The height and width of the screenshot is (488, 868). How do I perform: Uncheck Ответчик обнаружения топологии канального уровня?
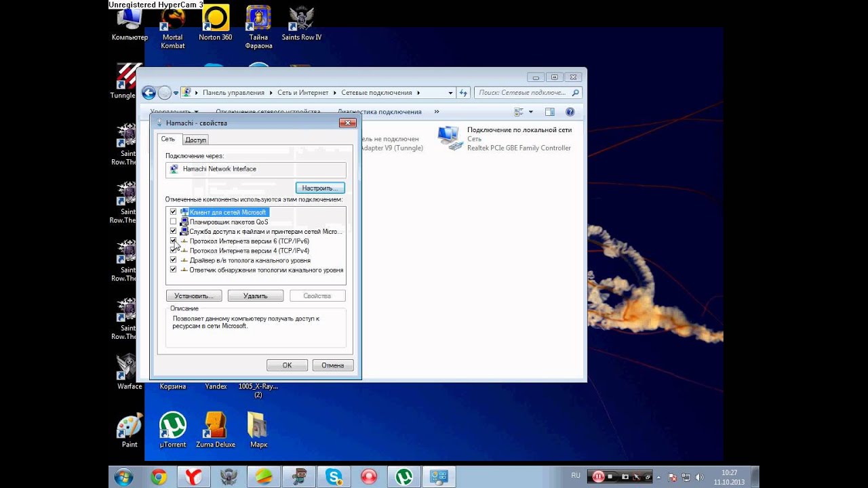pyautogui.click(x=173, y=269)
